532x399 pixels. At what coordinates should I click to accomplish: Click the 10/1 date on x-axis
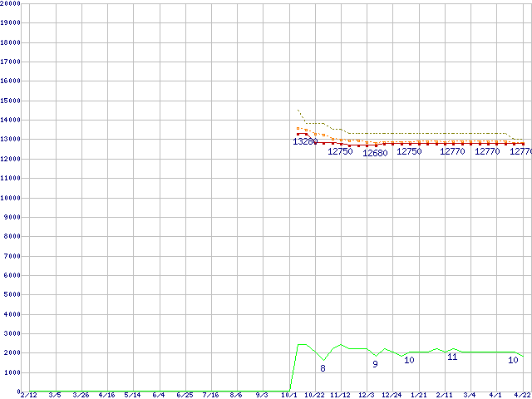pos(288,395)
